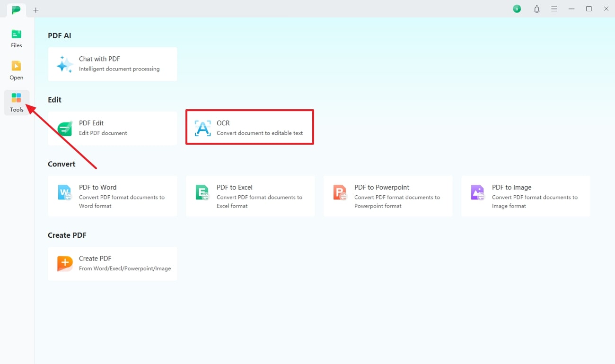Open notifications bell icon

(537, 9)
